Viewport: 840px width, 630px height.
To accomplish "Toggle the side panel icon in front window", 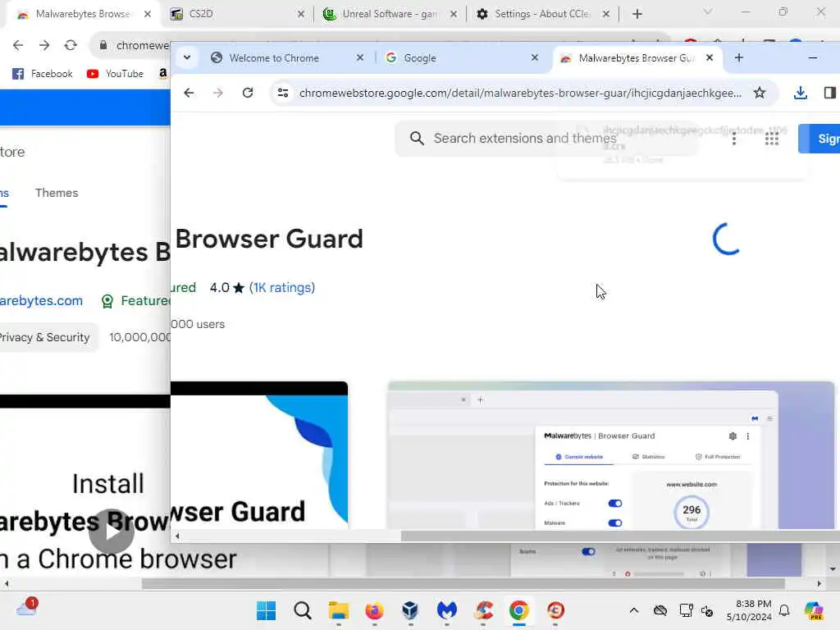I will tap(830, 93).
